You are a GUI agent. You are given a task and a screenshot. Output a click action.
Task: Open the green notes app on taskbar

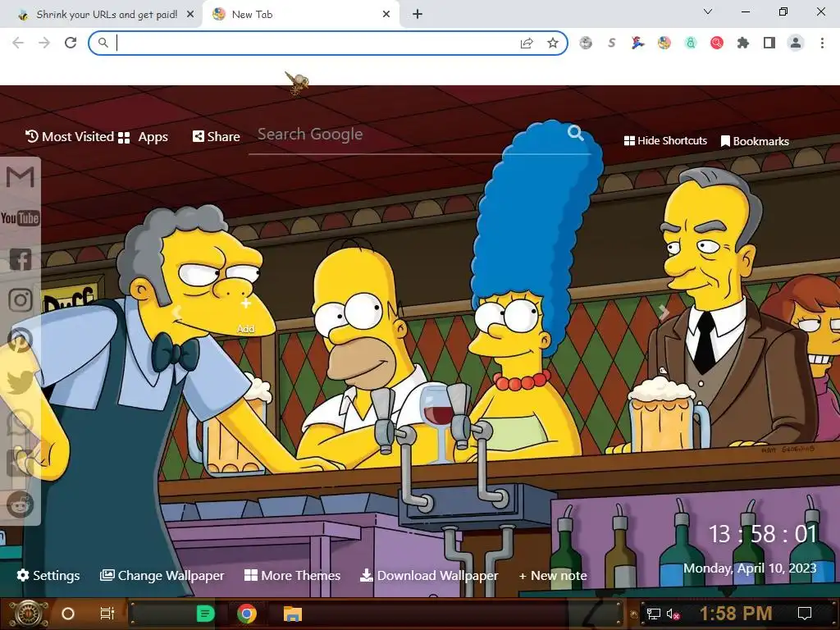coord(205,614)
